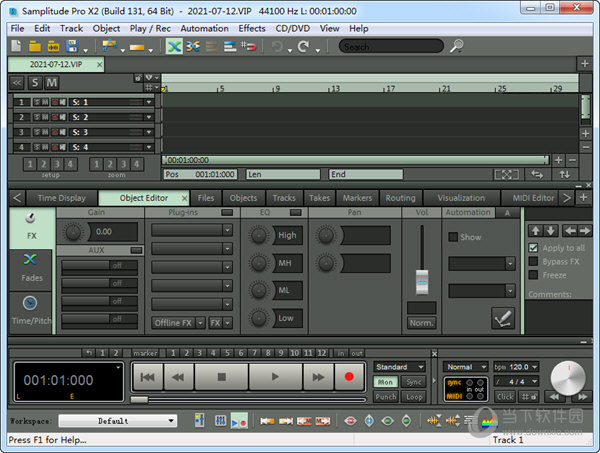Click the New project icon

point(16,46)
